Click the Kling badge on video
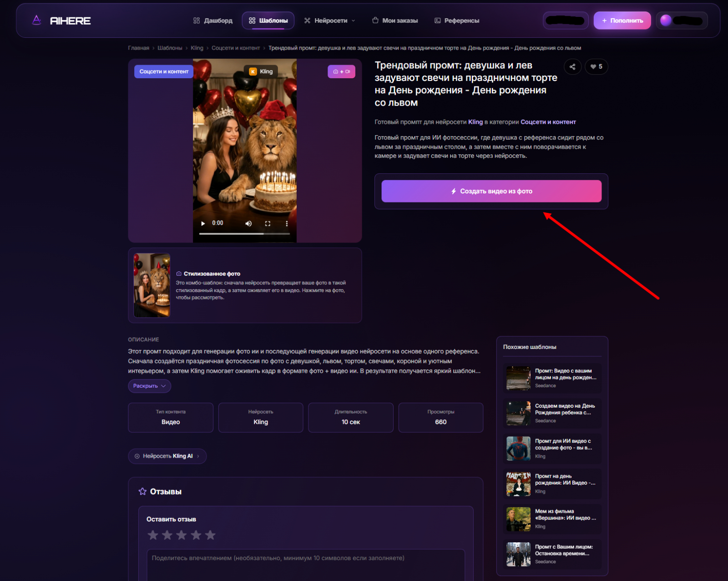728x581 pixels. pyautogui.click(x=261, y=71)
